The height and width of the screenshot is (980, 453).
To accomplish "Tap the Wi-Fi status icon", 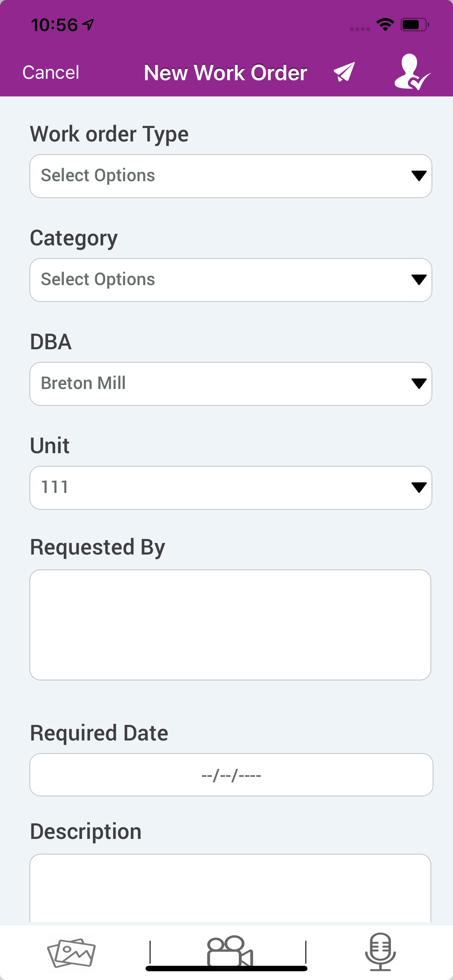I will pyautogui.click(x=385, y=25).
